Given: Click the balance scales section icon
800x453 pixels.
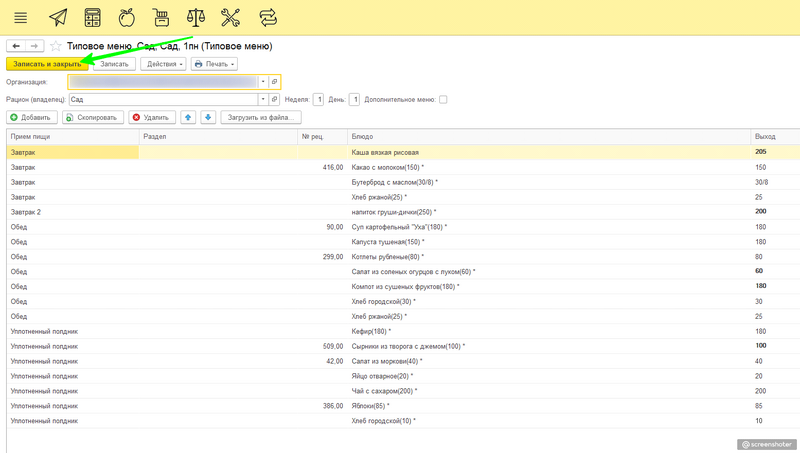Looking at the screenshot, I should 196,18.
